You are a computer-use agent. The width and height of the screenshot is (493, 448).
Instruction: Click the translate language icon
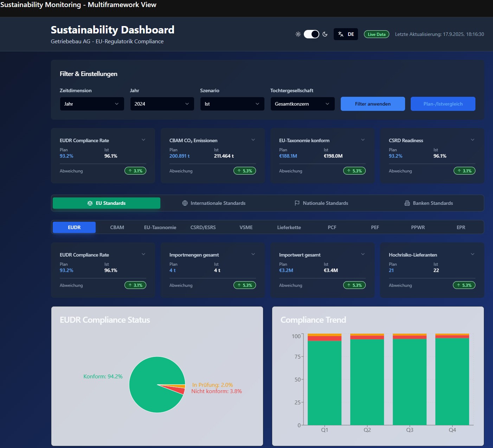pyautogui.click(x=340, y=34)
